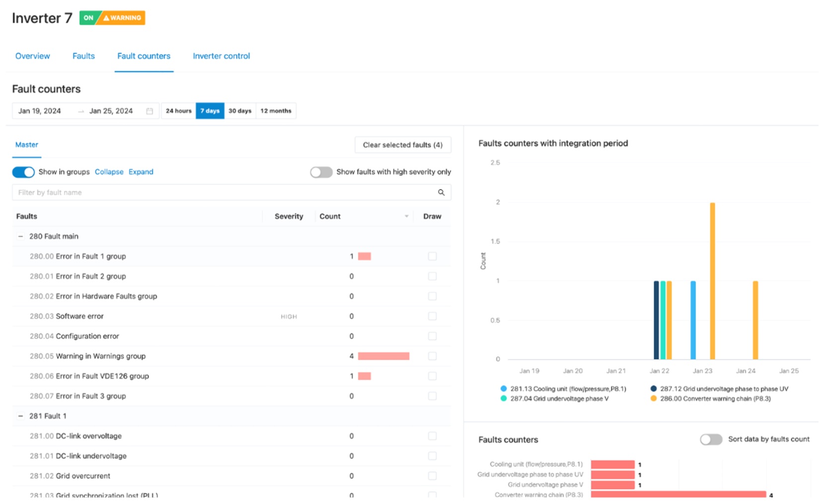Viewport: 824px width, 504px height.
Task: Check Draw box for 280.00 Error in Fault 1 group
Action: pos(432,256)
